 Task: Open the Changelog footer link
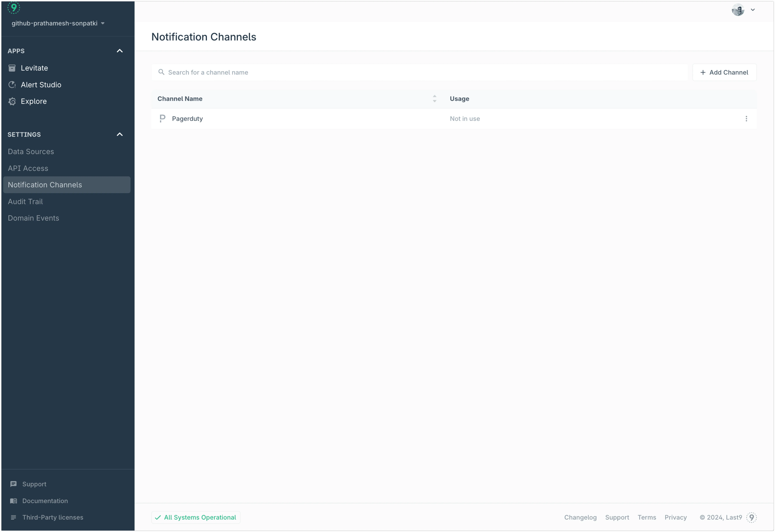pyautogui.click(x=580, y=517)
